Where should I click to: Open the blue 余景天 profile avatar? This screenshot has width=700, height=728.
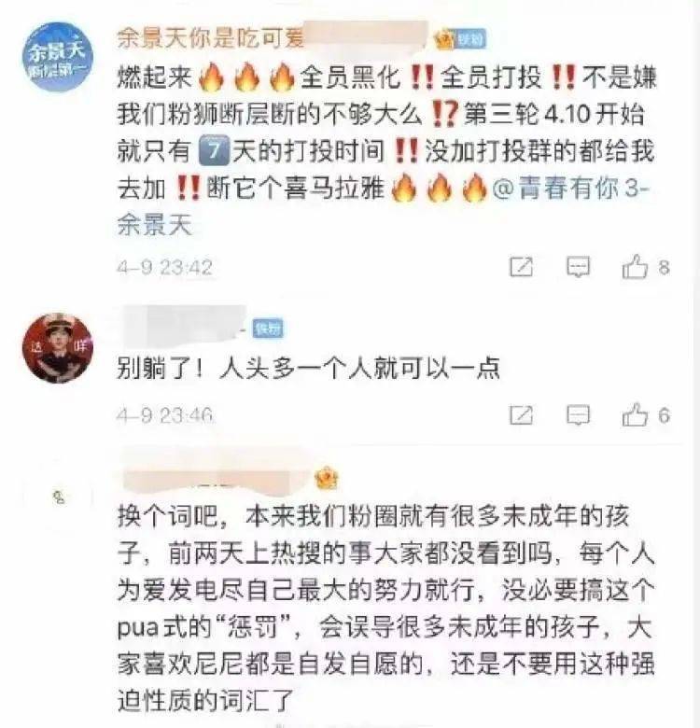click(x=58, y=57)
